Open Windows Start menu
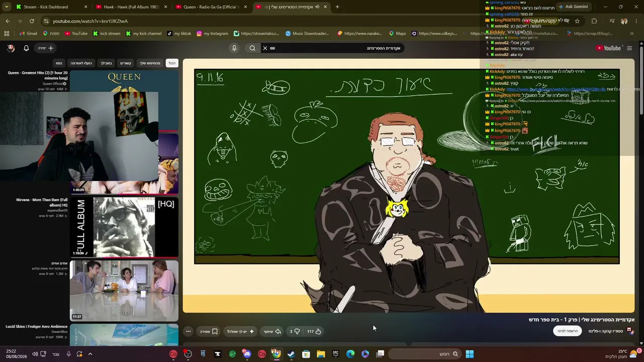Image resolution: width=644 pixels, height=362 pixels. pyautogui.click(x=469, y=354)
